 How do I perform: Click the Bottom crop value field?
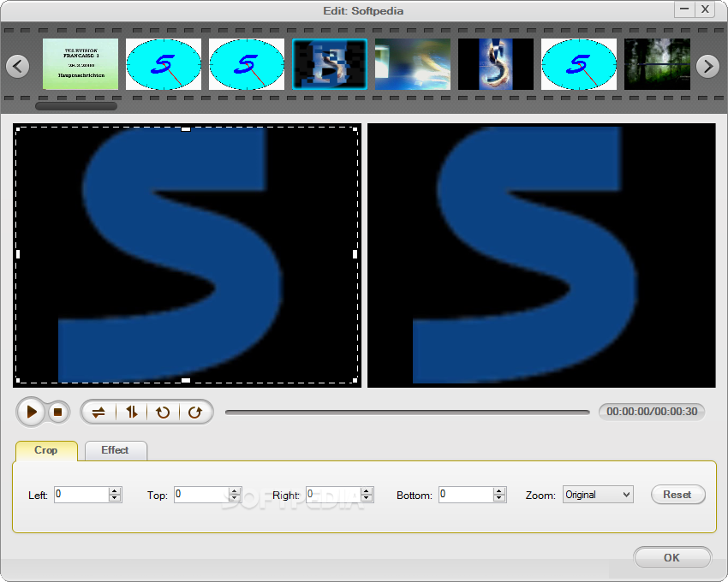466,495
